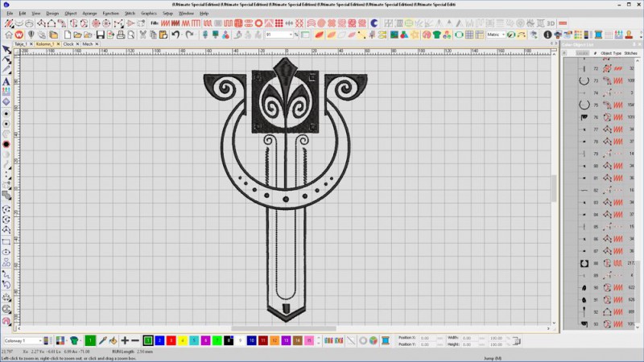The image size is (644, 362).
Task: Click the Stitches column header
Action: click(630, 53)
